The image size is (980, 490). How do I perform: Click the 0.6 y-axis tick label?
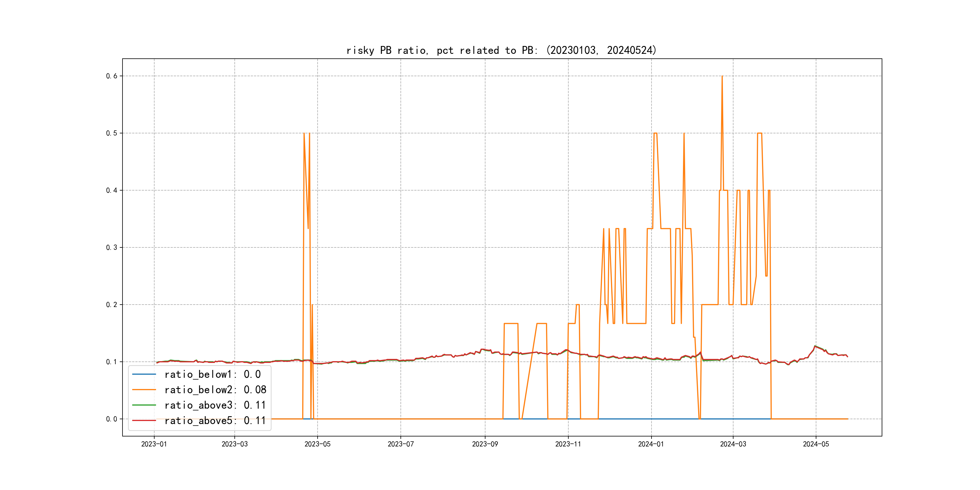point(112,76)
